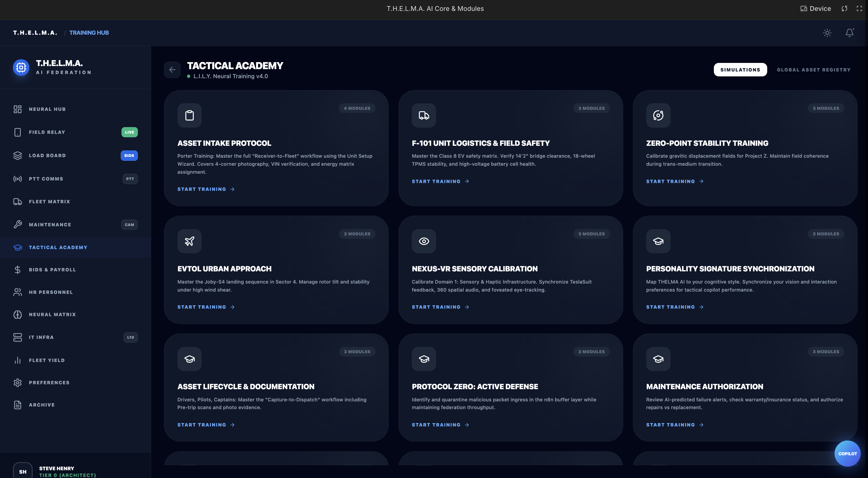This screenshot has width=868, height=478.
Task: Open the Steve Henry user profile avatar
Action: pyautogui.click(x=23, y=471)
